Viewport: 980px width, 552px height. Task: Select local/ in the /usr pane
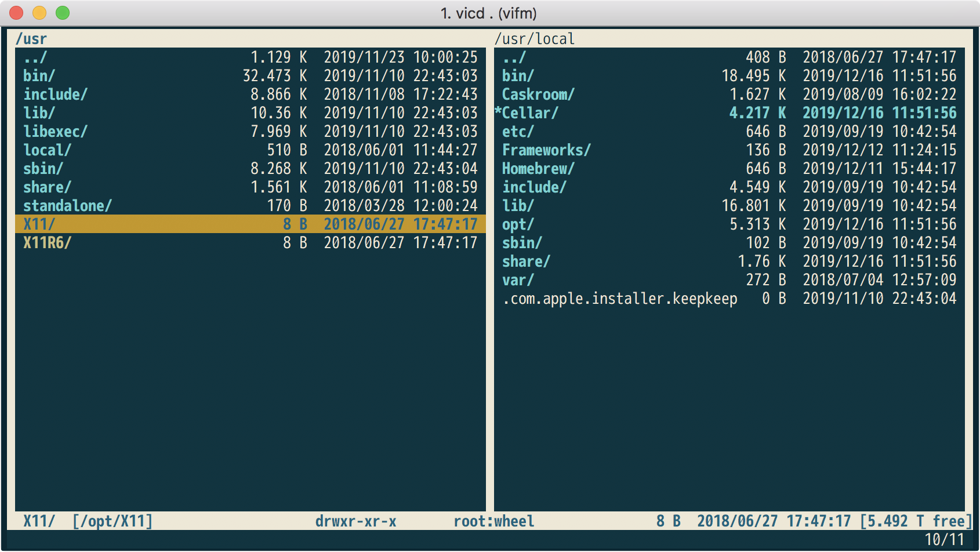pyautogui.click(x=251, y=150)
